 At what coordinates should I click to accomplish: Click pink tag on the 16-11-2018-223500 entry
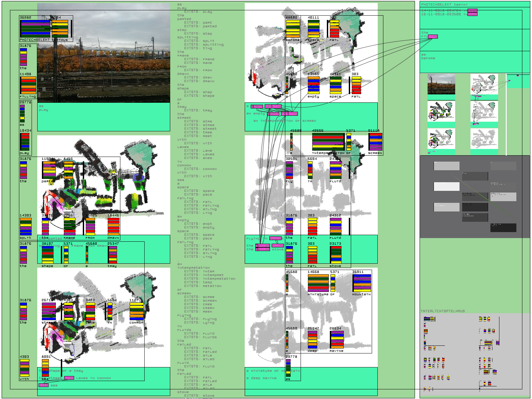coord(472,14)
